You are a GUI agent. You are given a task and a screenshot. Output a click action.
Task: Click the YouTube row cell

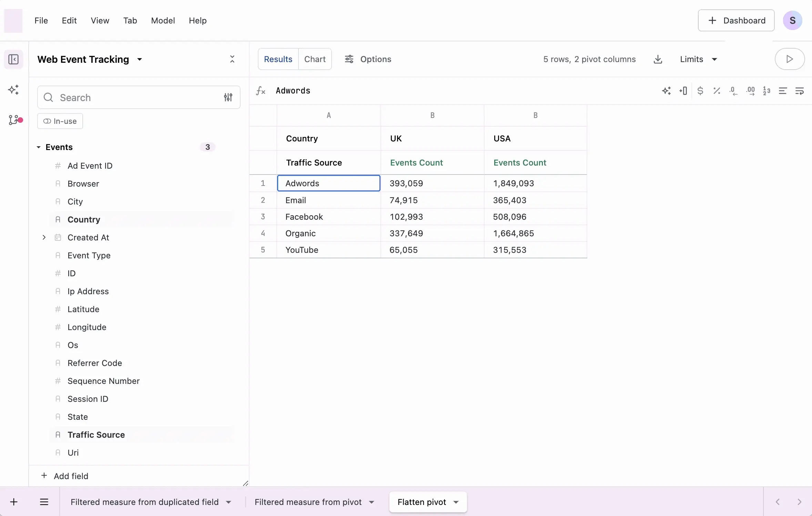click(328, 250)
